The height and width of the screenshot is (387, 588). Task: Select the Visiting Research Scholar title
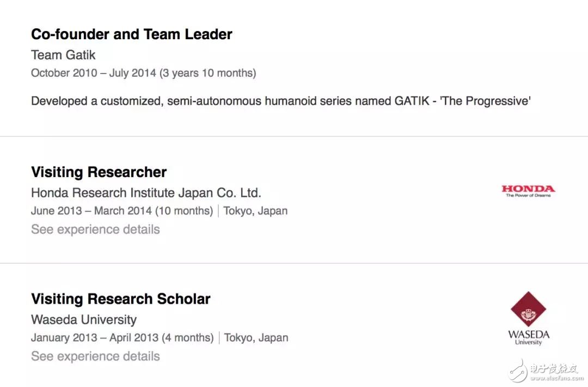click(121, 299)
